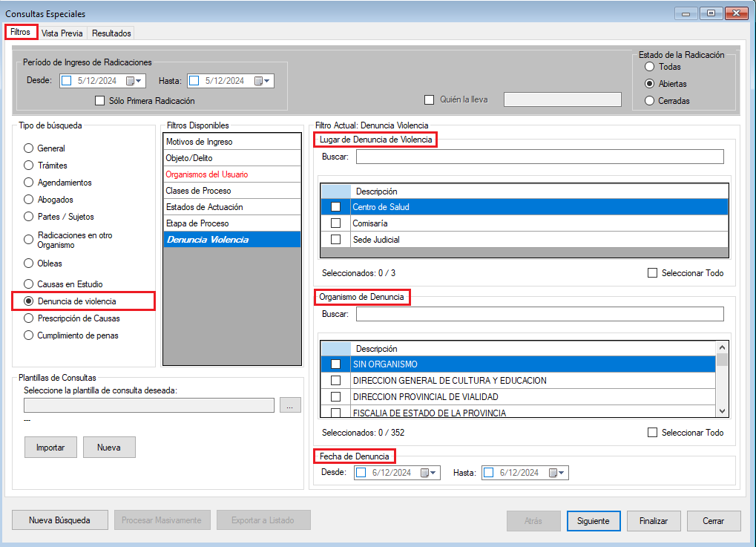Select Organismos del Usuario filter

point(207,174)
